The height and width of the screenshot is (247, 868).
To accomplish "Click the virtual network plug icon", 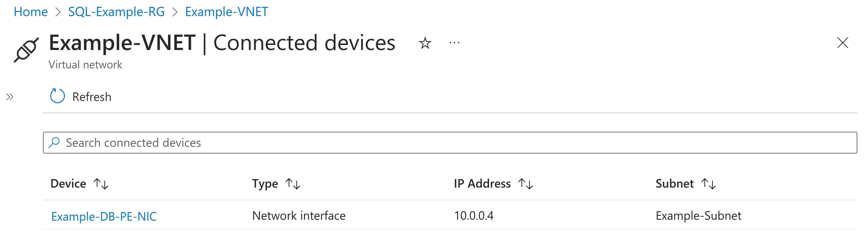I will tap(26, 50).
